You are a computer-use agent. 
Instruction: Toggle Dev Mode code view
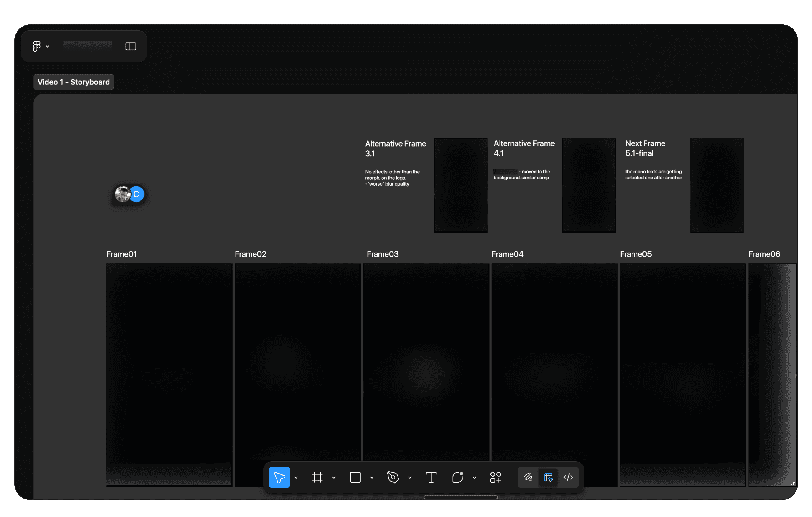(x=568, y=477)
